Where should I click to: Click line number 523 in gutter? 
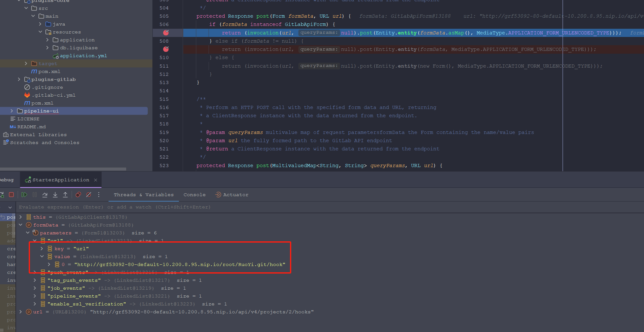coord(164,166)
